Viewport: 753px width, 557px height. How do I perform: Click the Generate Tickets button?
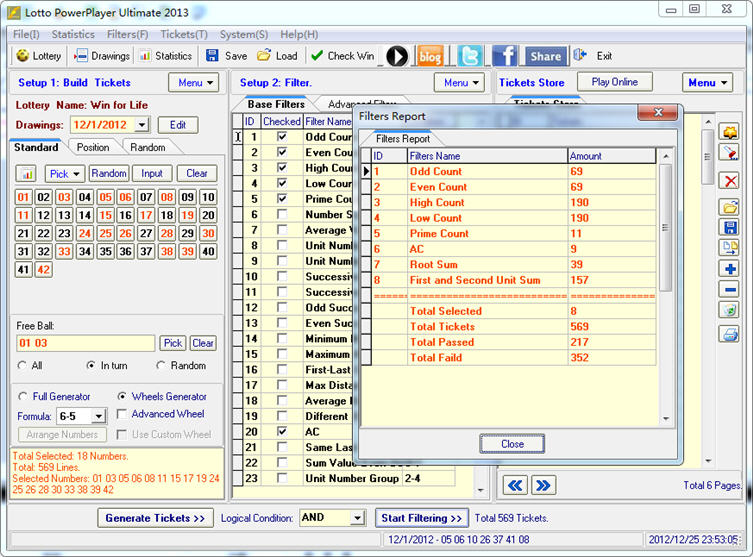[155, 518]
